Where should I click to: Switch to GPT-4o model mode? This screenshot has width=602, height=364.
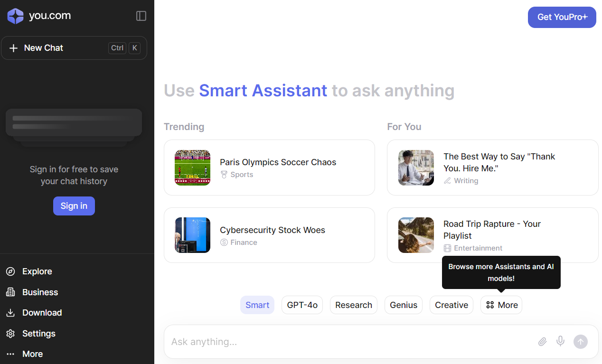pyautogui.click(x=302, y=305)
